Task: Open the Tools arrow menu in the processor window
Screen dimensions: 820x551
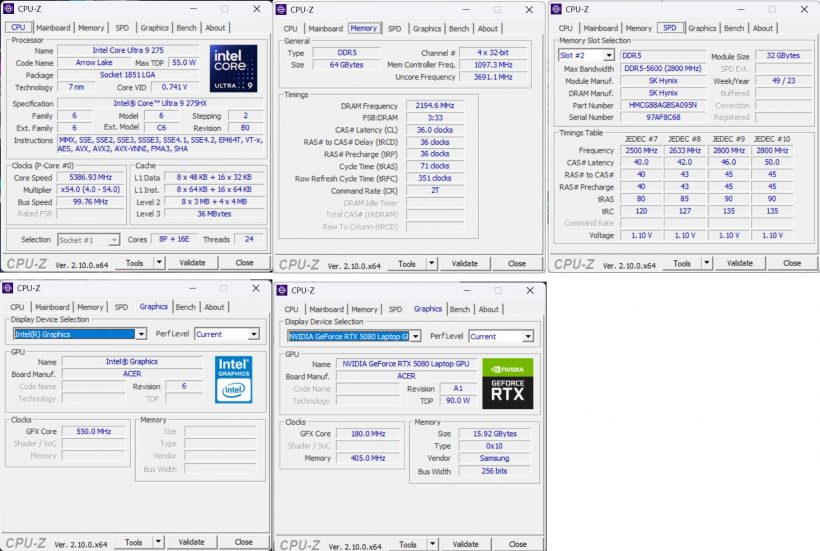Action: (159, 262)
